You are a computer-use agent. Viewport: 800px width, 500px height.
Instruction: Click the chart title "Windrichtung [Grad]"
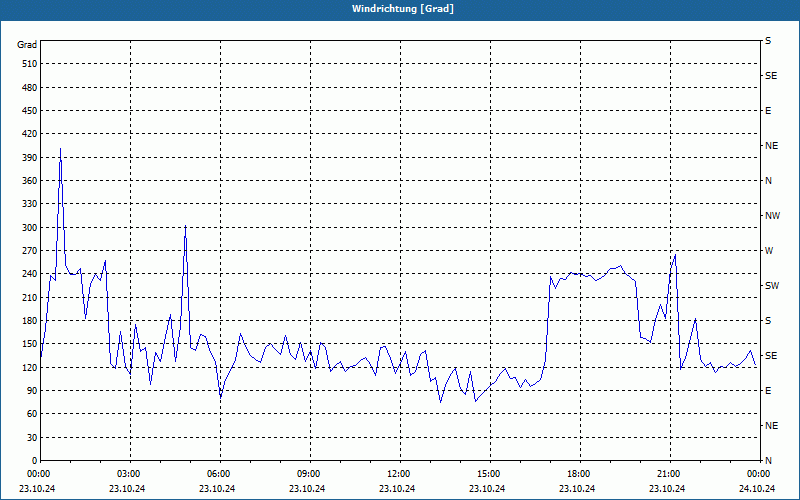[403, 9]
